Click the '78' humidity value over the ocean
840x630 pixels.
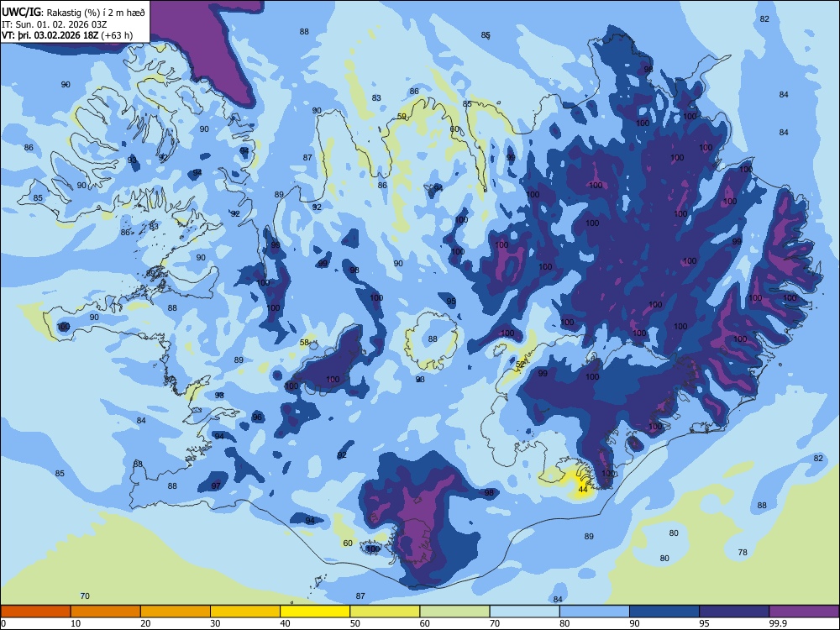click(x=743, y=553)
